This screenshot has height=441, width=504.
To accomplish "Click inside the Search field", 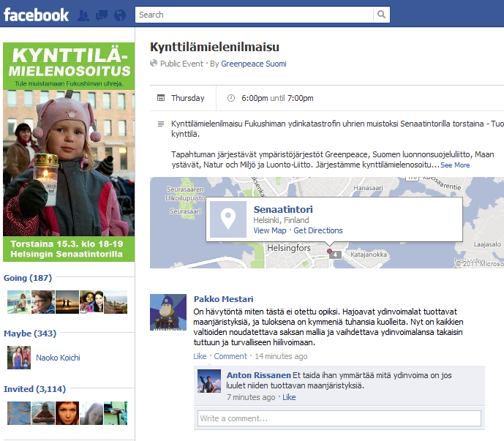I will 254,15.
